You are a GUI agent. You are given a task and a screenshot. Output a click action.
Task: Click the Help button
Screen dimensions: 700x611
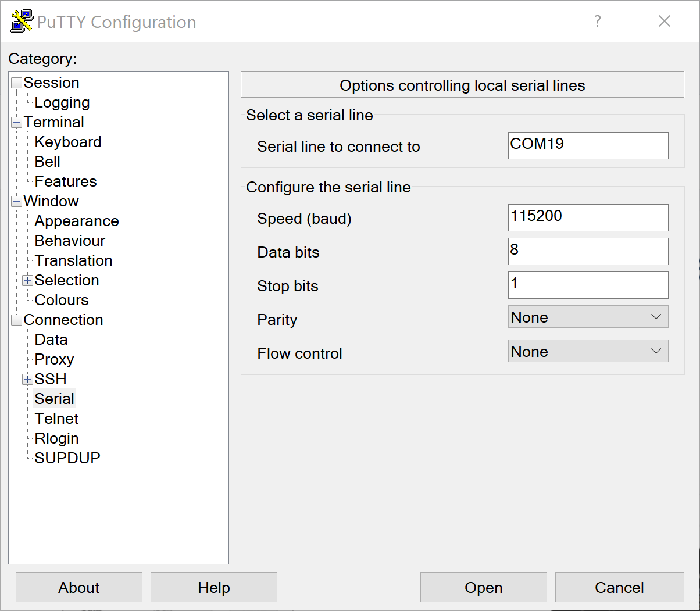[214, 587]
